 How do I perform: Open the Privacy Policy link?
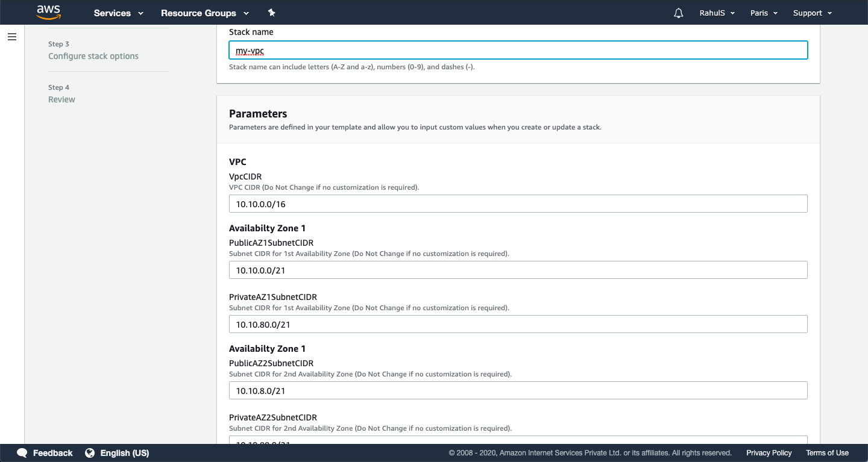tap(769, 453)
